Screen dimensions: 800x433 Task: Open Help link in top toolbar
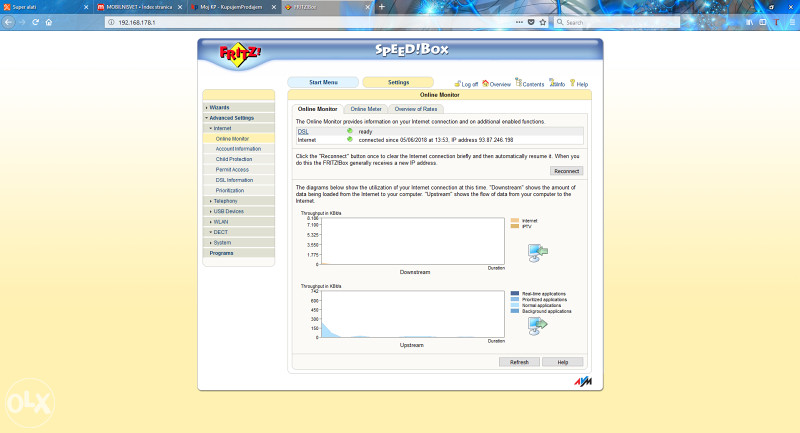(579, 84)
